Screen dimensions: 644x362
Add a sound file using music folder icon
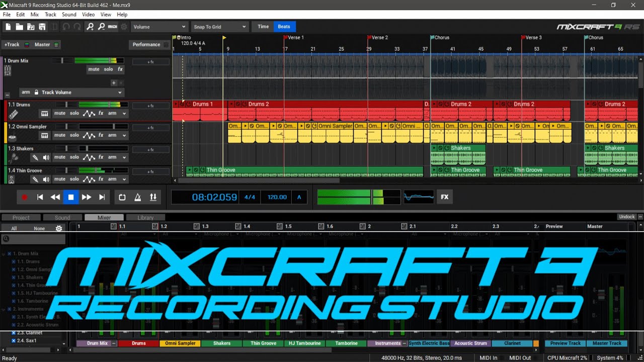pos(31,27)
